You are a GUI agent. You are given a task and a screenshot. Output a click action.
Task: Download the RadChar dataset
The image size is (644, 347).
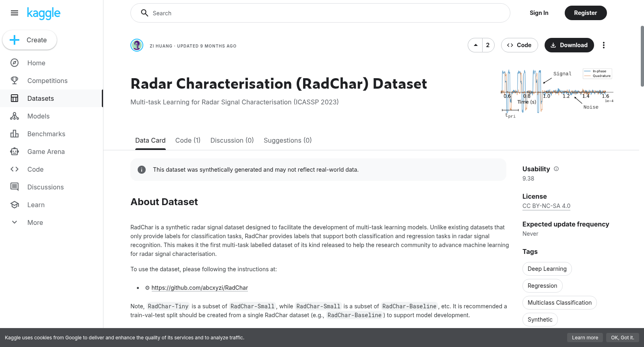[x=569, y=45]
